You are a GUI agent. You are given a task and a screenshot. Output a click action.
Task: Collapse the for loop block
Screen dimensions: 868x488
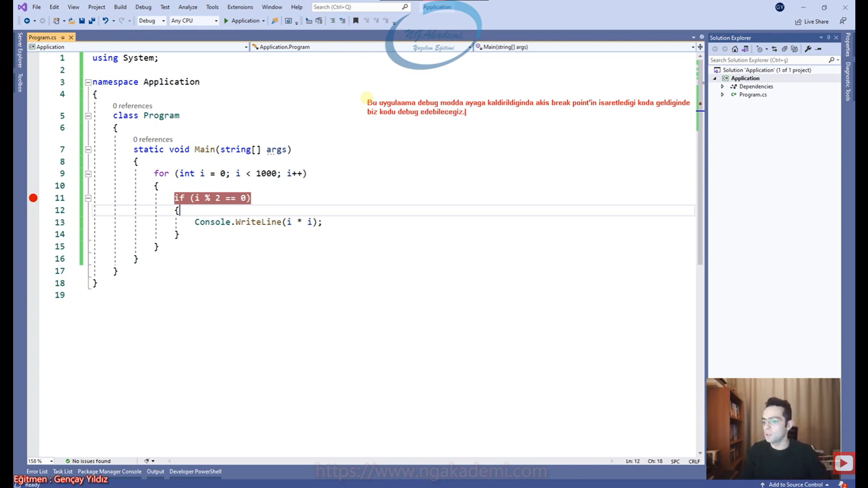point(88,174)
